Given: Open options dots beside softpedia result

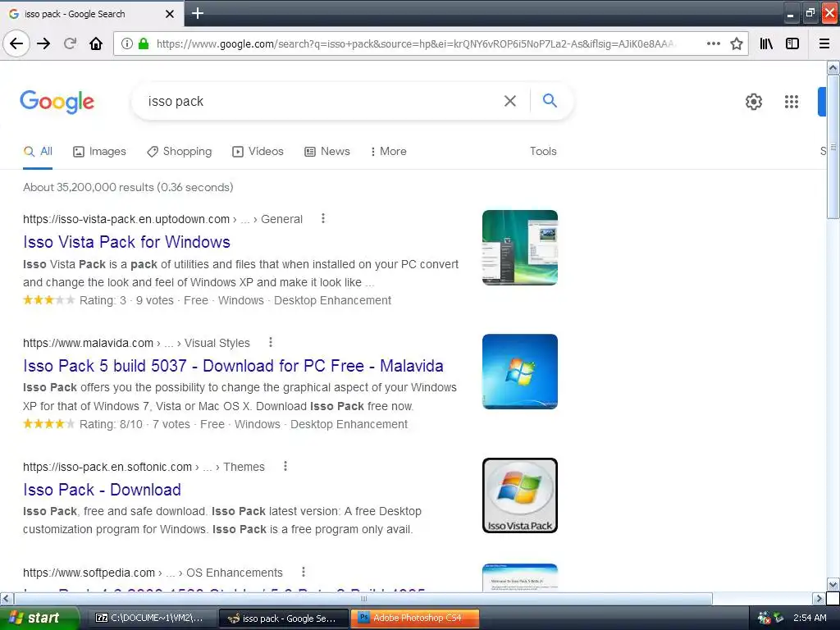Looking at the screenshot, I should pos(304,572).
